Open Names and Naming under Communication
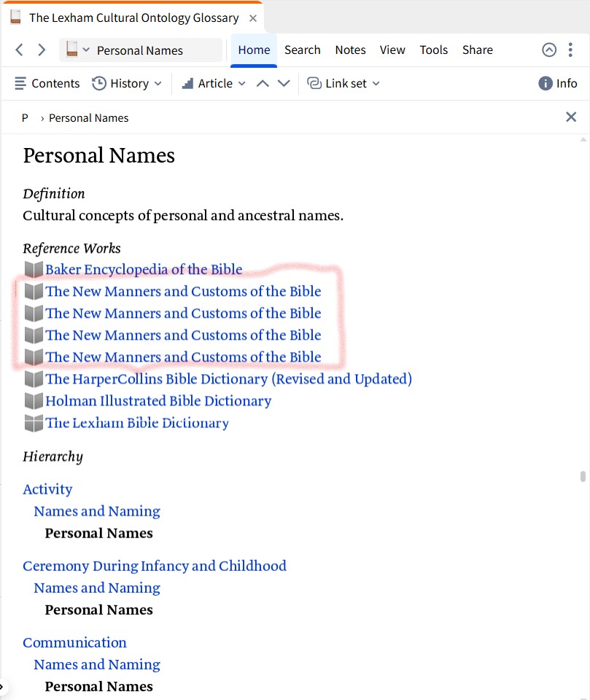The height and width of the screenshot is (700, 590). pos(97,664)
